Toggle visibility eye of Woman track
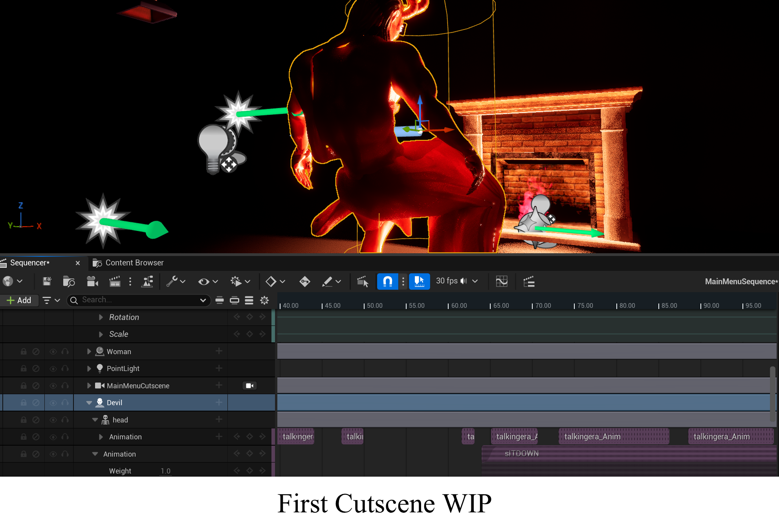Screen dimensions: 779x532 coord(53,351)
